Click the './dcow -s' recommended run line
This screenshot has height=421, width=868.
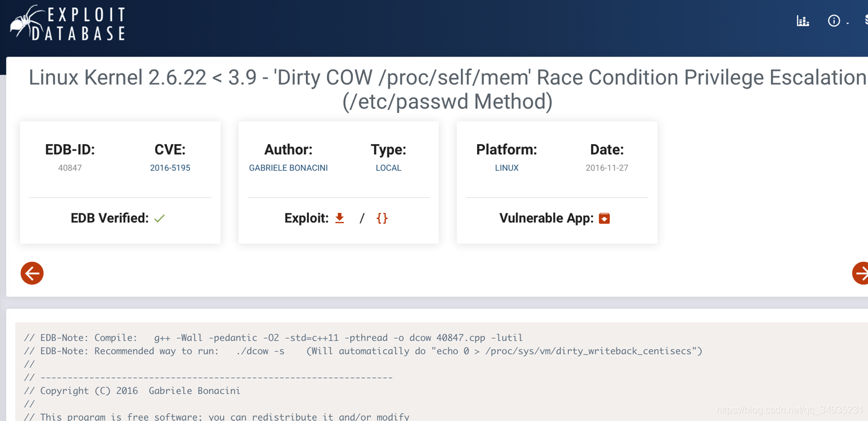click(x=363, y=351)
